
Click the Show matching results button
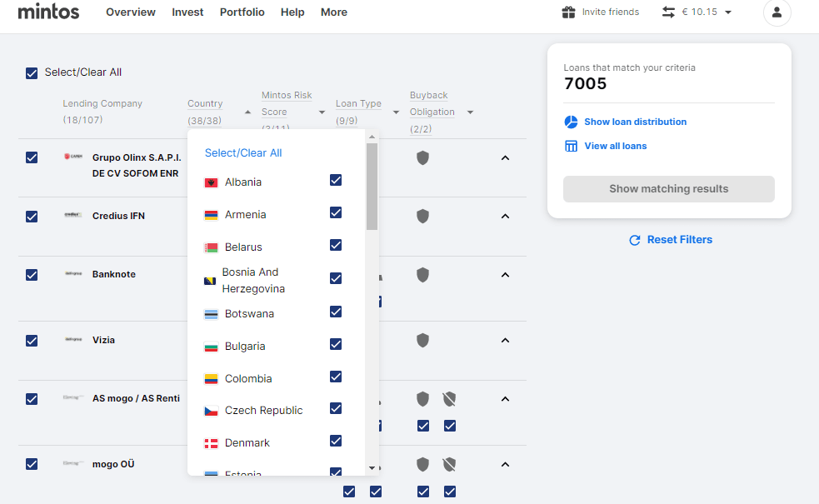point(668,189)
